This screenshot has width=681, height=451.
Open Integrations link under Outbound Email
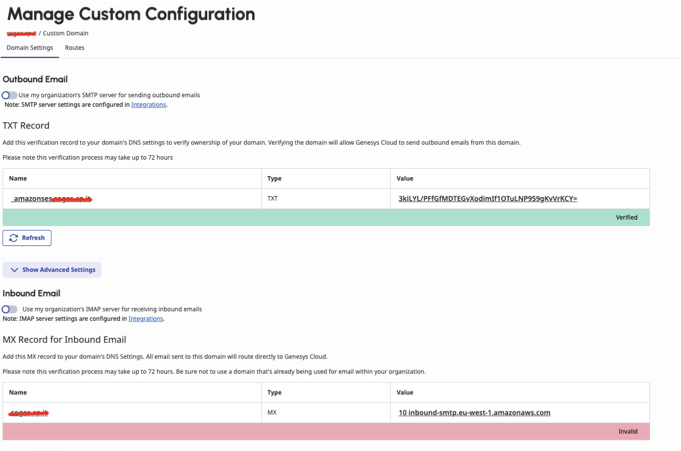click(148, 104)
